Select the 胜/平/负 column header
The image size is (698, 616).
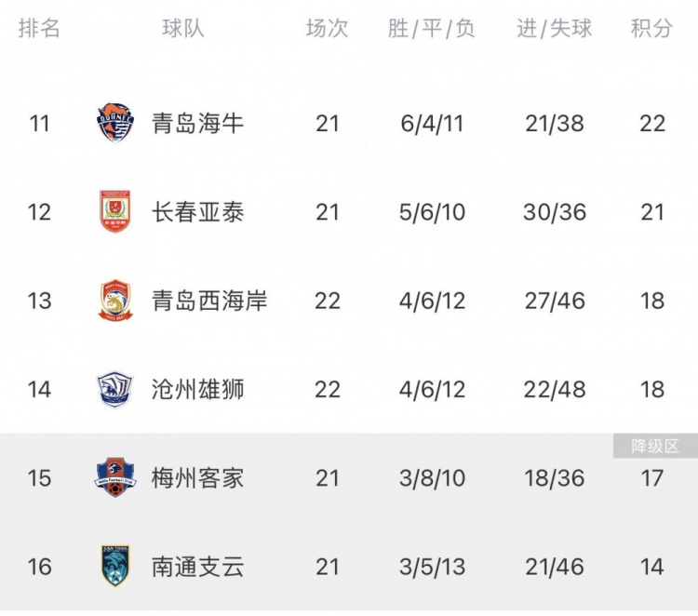point(432,29)
